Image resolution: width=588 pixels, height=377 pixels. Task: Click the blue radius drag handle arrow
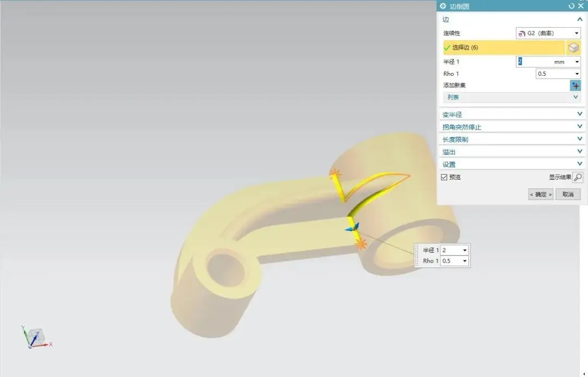point(352,228)
